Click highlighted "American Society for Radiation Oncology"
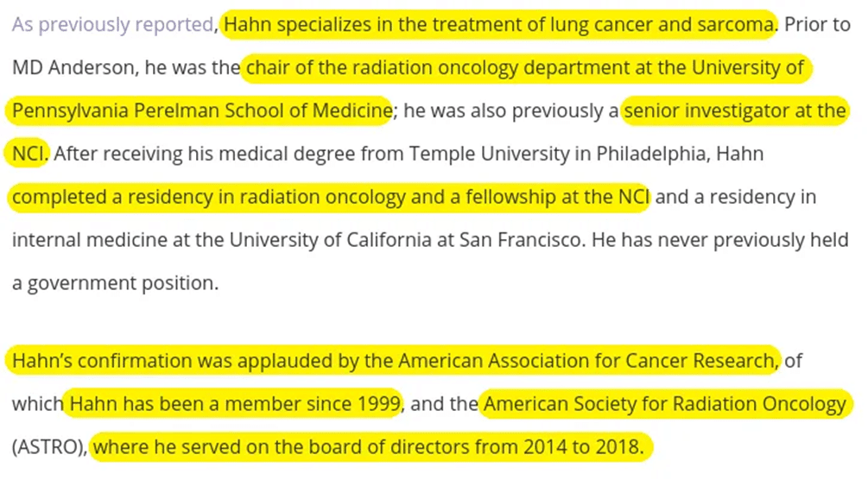Screen dimensions: 868x480 (665, 404)
